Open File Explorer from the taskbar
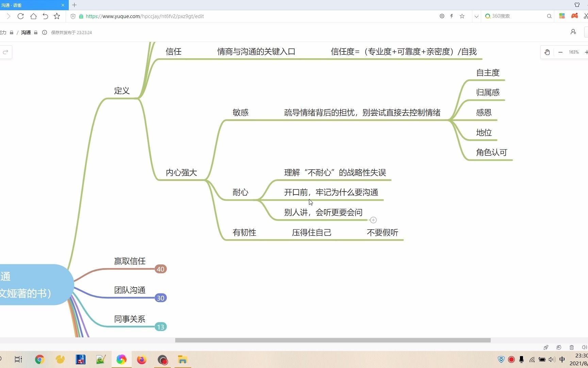This screenshot has height=368, width=588. tap(182, 359)
